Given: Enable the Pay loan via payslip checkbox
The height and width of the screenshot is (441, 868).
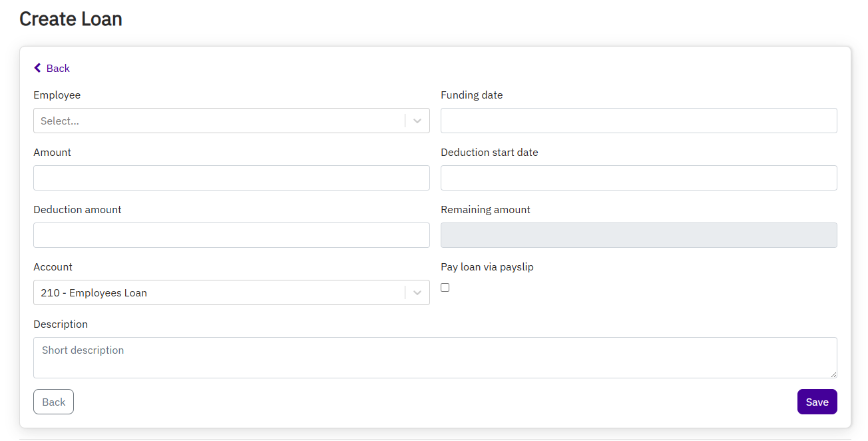Looking at the screenshot, I should [x=445, y=287].
